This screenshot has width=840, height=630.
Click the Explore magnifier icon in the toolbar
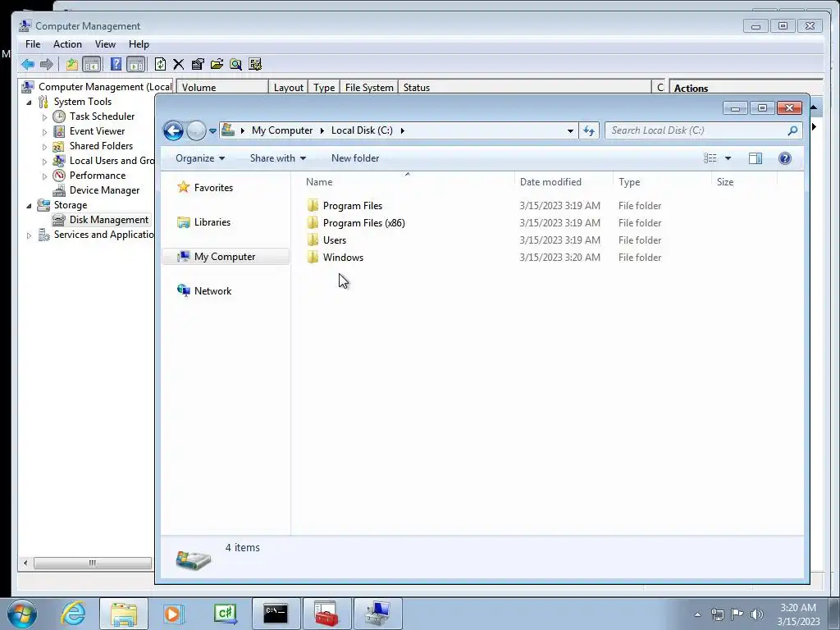pos(235,65)
